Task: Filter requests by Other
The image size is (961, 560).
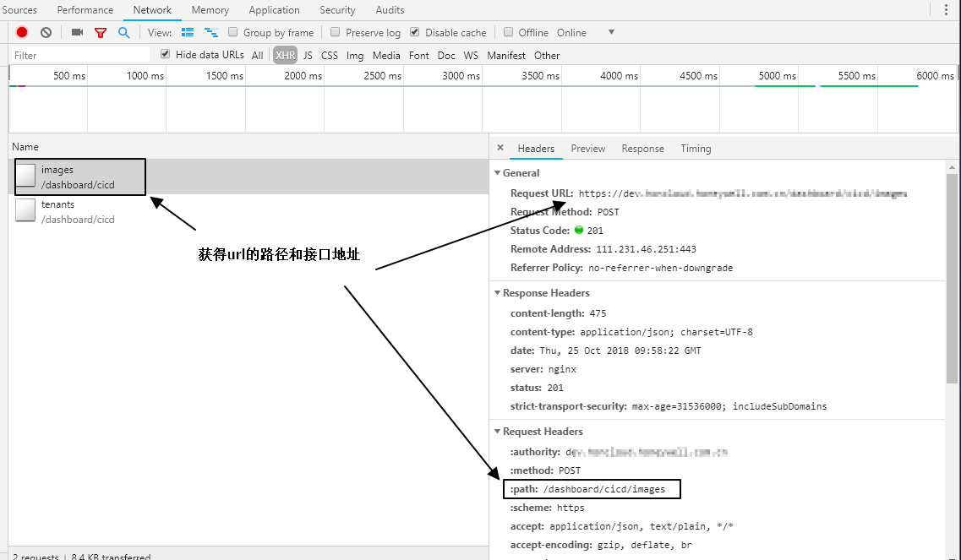Action: click(547, 55)
